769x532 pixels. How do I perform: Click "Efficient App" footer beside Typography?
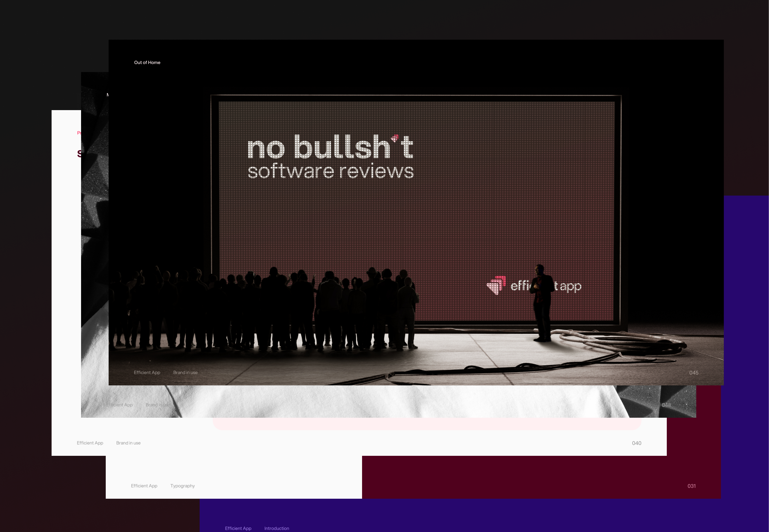[x=144, y=486]
